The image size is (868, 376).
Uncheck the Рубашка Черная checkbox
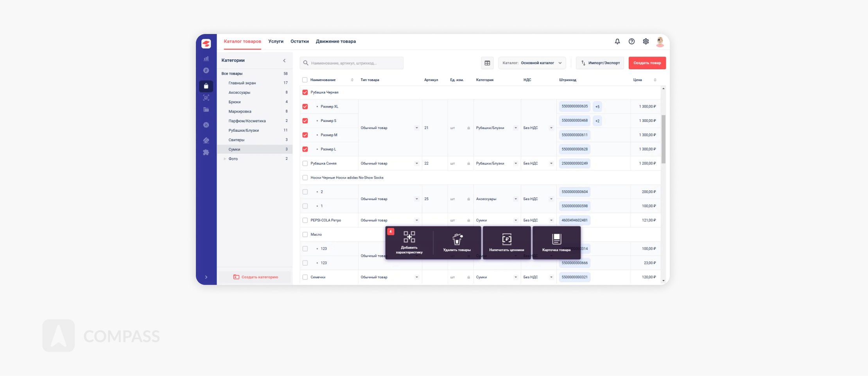click(305, 93)
